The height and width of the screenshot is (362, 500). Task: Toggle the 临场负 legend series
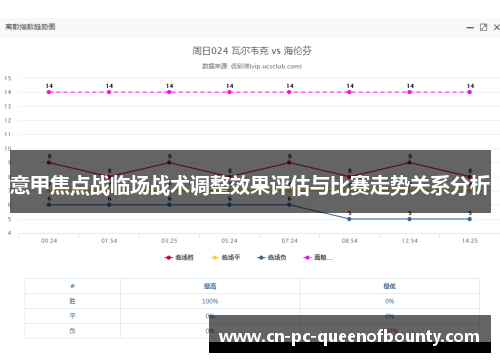(x=272, y=257)
